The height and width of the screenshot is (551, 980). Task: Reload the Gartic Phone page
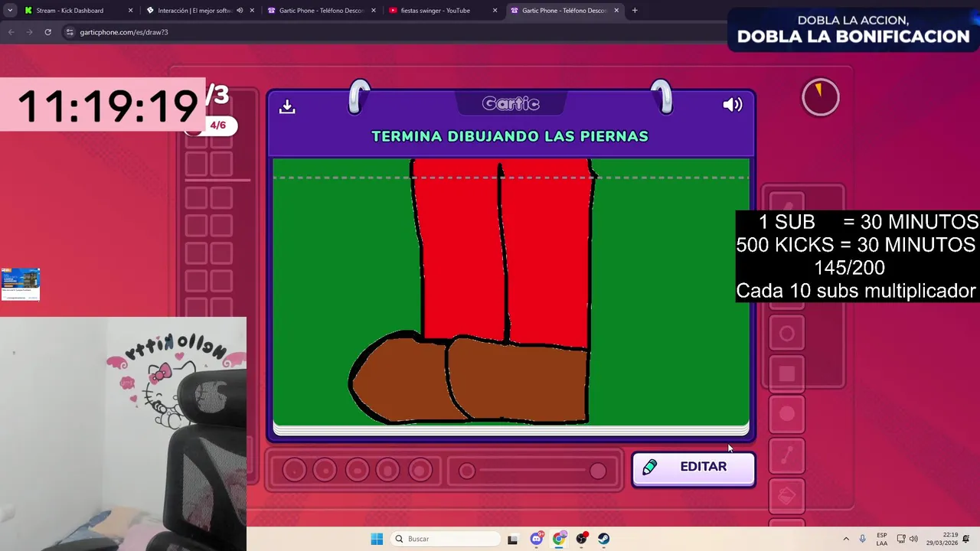tap(47, 32)
